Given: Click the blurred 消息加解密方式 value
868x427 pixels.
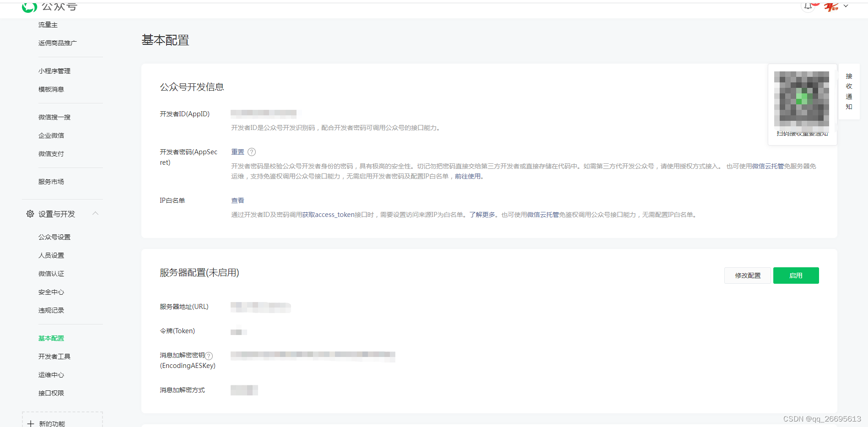Looking at the screenshot, I should pyautogui.click(x=244, y=390).
